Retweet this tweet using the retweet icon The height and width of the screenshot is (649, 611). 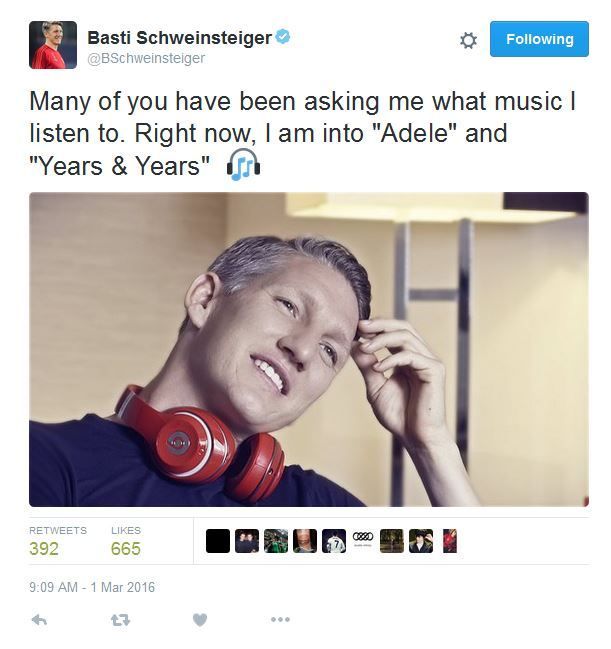point(120,620)
